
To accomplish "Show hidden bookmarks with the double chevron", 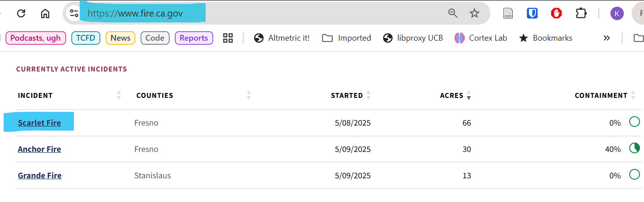I will tap(606, 38).
